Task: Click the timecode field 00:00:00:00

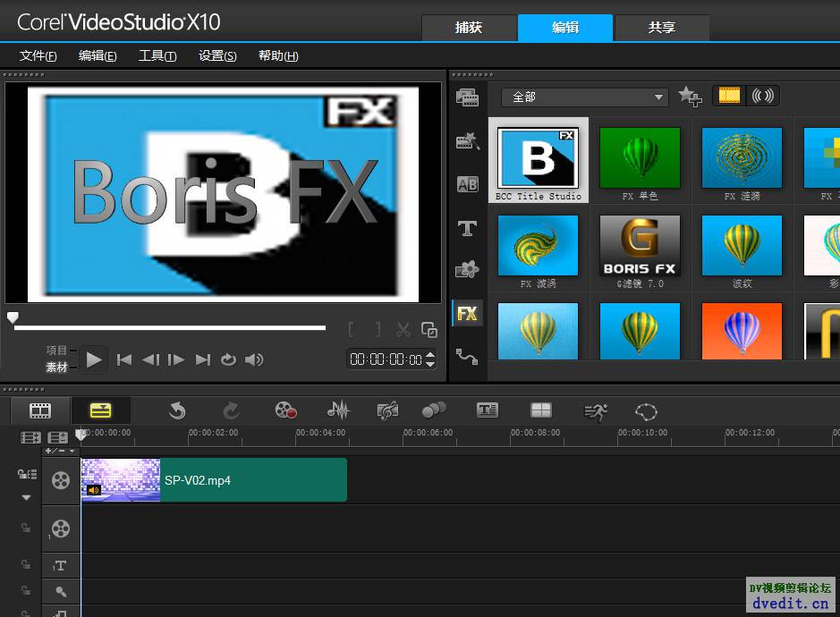Action: [x=386, y=359]
